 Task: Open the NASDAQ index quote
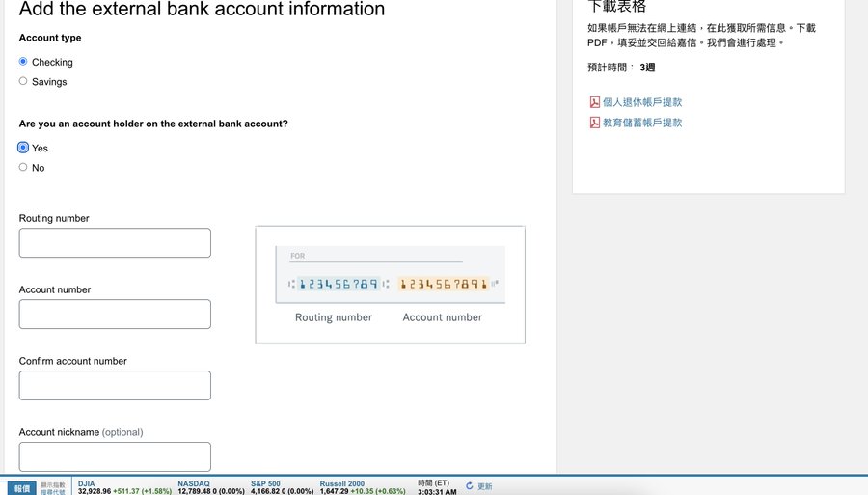tap(194, 483)
